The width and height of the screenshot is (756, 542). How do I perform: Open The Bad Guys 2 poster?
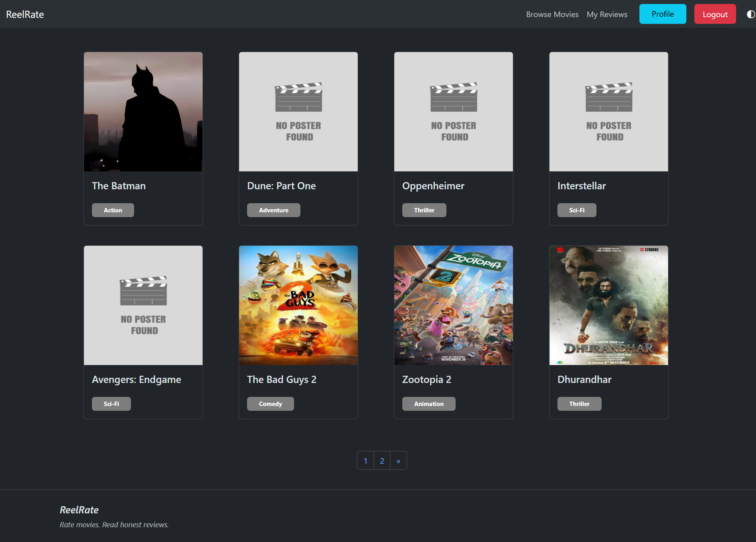(298, 305)
